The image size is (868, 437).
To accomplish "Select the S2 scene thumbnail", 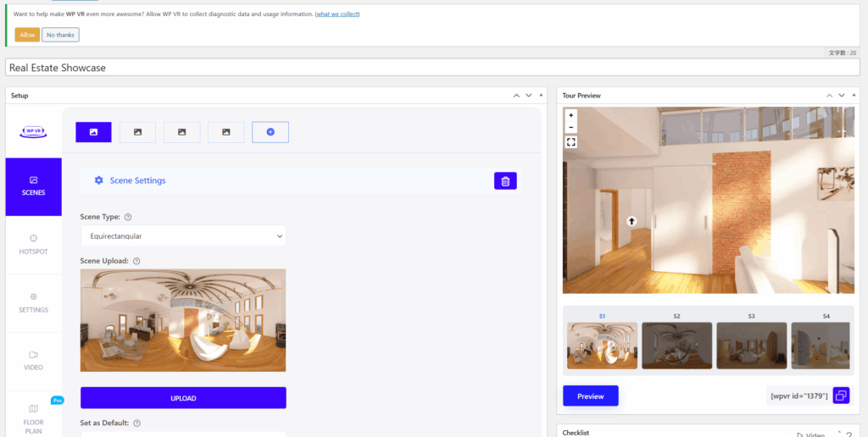I will click(677, 346).
